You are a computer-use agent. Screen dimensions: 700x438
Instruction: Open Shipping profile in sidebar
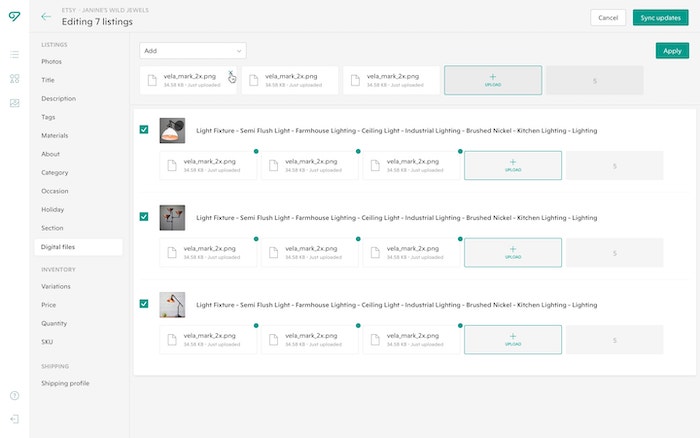(x=65, y=384)
